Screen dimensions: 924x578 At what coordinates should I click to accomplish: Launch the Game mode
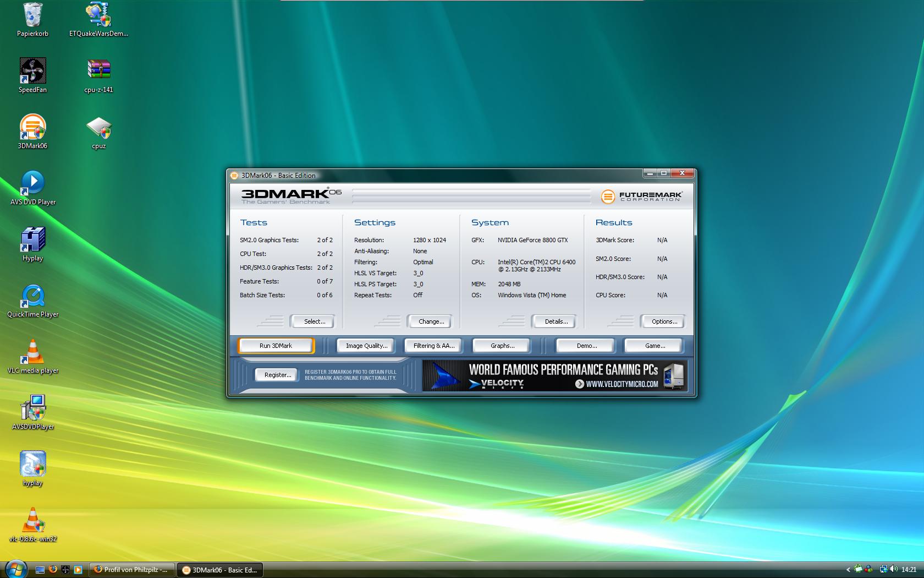click(654, 346)
